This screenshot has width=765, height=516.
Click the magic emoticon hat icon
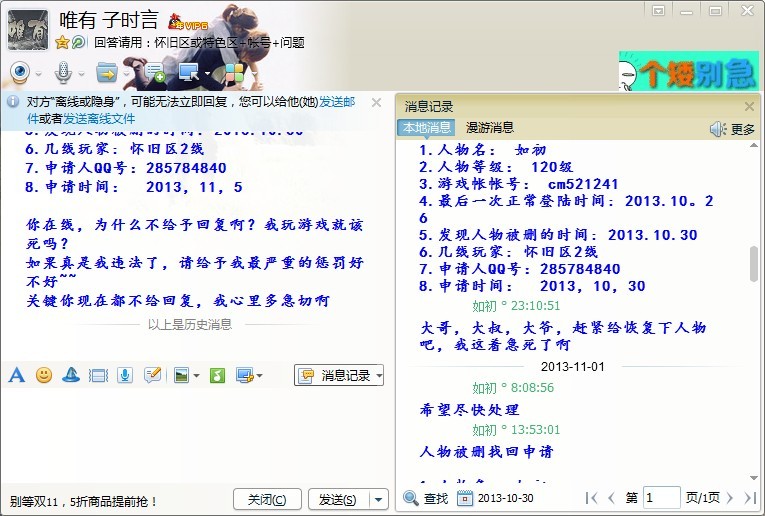click(71, 375)
